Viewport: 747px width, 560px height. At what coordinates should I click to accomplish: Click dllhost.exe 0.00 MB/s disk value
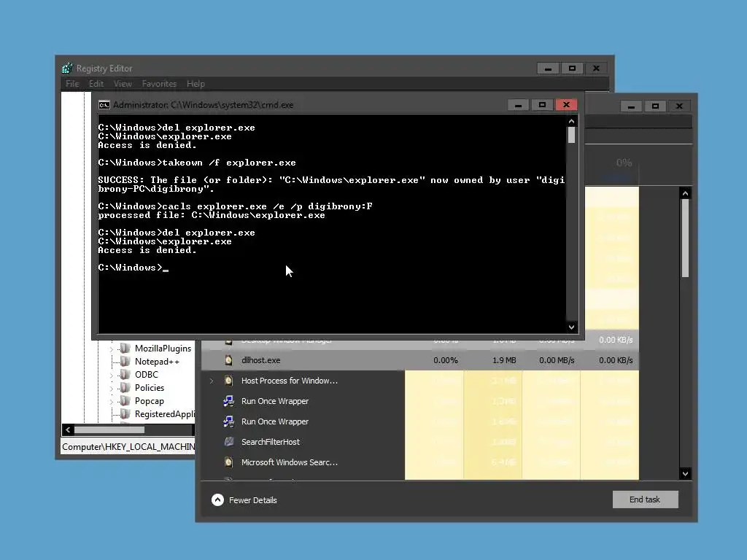point(557,360)
